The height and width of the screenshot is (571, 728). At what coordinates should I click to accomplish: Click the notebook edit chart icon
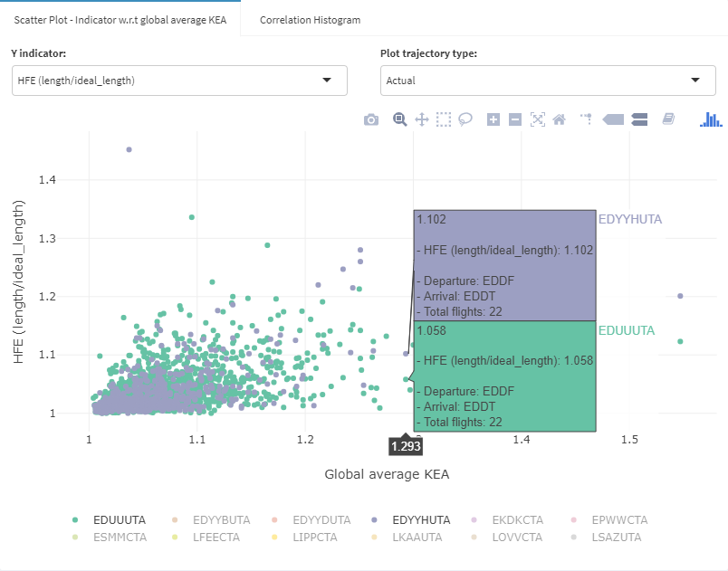pyautogui.click(x=668, y=119)
